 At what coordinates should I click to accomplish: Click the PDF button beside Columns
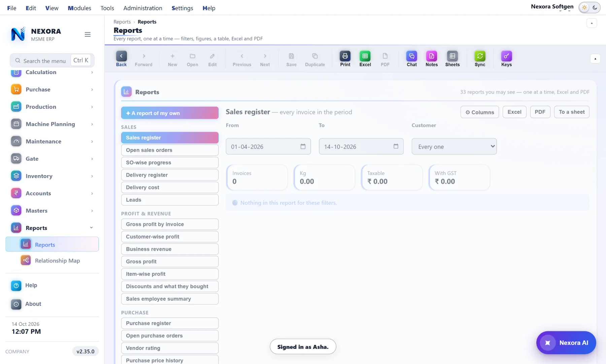540,112
